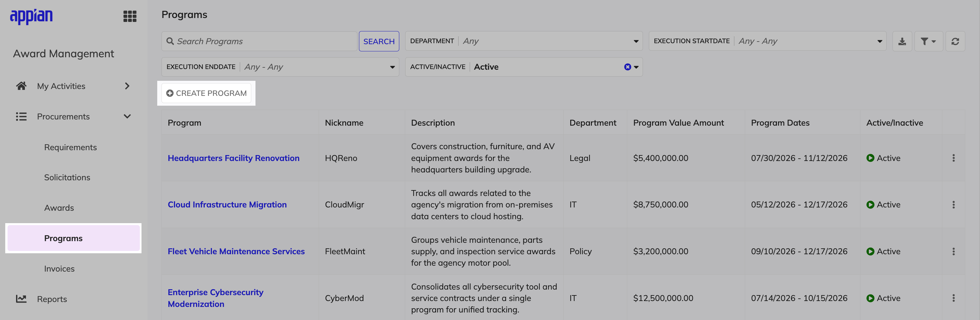The height and width of the screenshot is (320, 980).
Task: Expand My Activities chevron
Action: coord(127,86)
